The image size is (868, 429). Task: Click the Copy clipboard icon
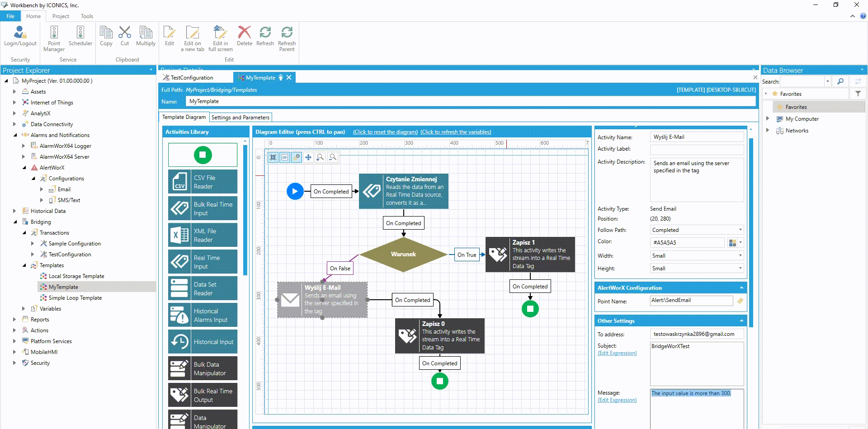point(106,36)
